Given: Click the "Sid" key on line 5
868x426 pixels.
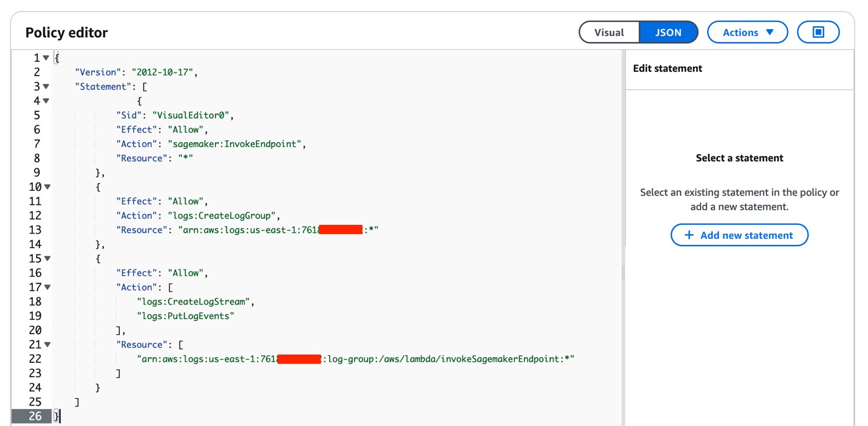Looking at the screenshot, I should 129,115.
